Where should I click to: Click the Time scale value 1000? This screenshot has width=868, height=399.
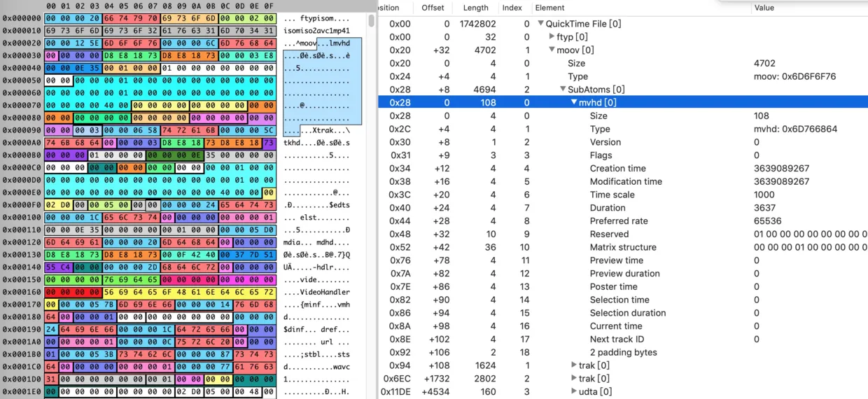coord(765,195)
